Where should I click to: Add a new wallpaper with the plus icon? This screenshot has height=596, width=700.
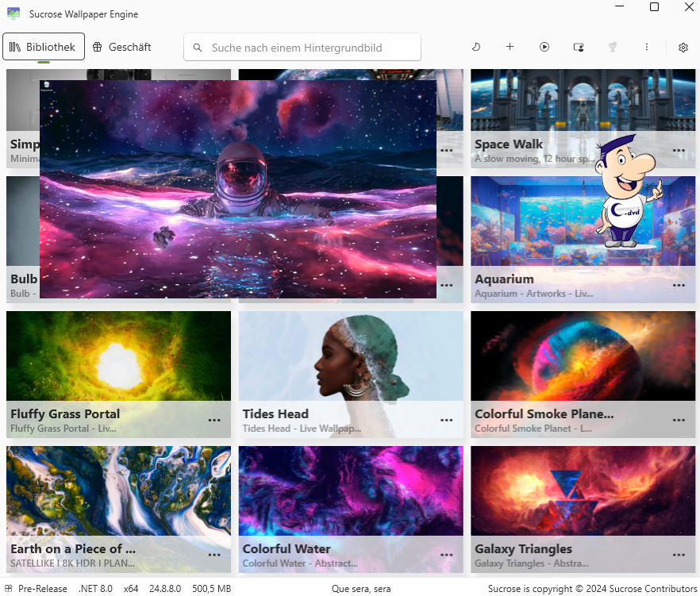point(510,47)
